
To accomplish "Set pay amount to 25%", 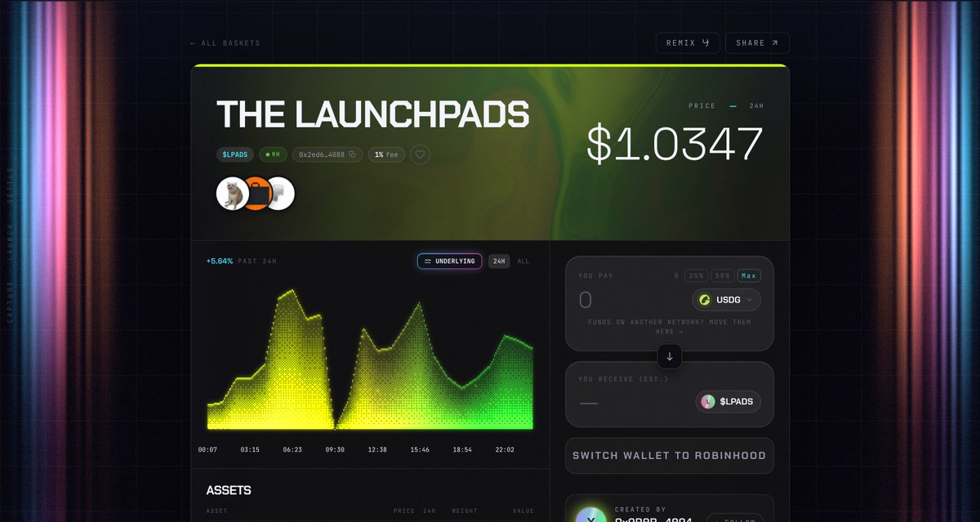I will coord(696,276).
